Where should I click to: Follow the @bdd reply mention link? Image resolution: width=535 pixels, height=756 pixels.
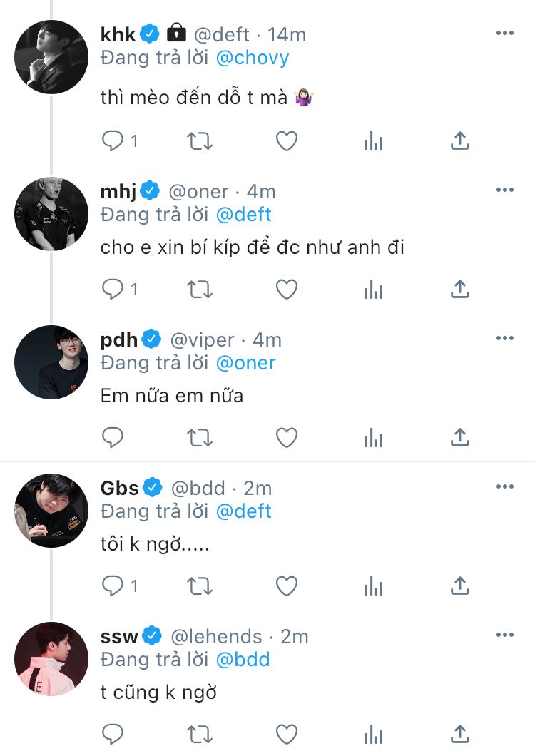pyautogui.click(x=243, y=659)
